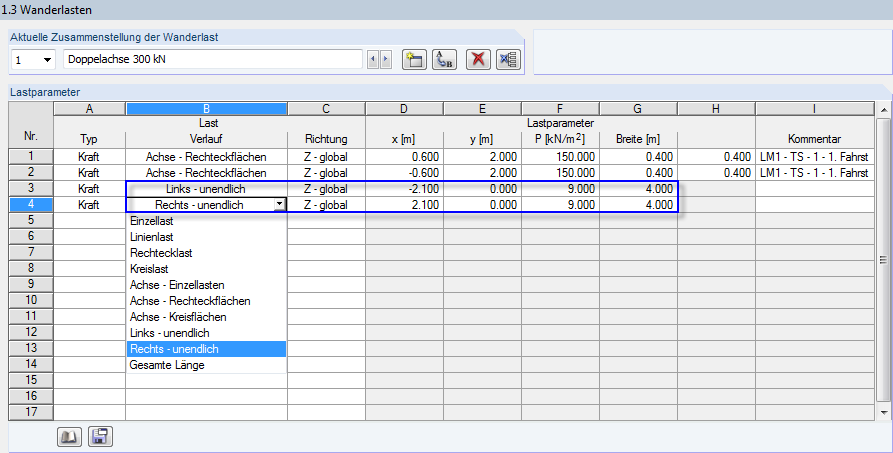Click the delete all load sets icon
The height and width of the screenshot is (453, 893).
click(508, 59)
